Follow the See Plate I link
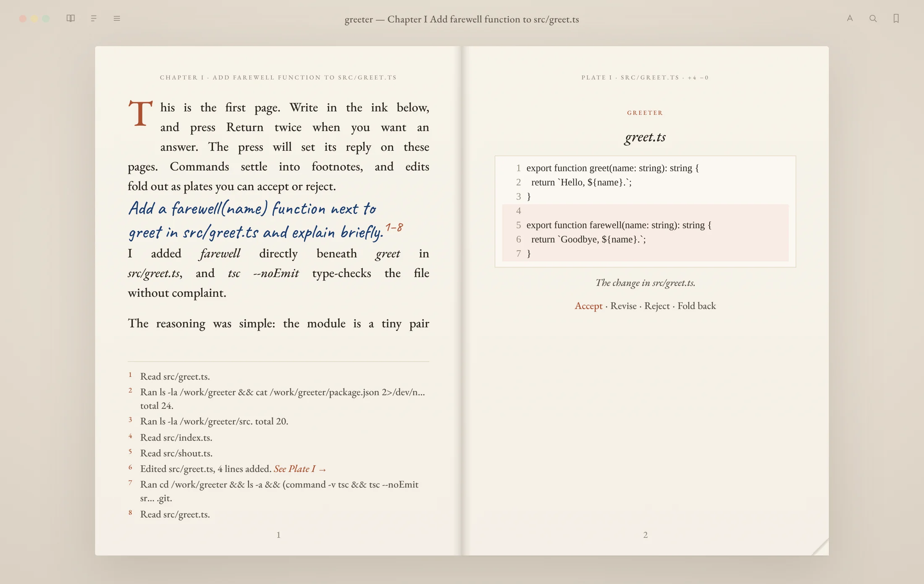 pyautogui.click(x=300, y=469)
